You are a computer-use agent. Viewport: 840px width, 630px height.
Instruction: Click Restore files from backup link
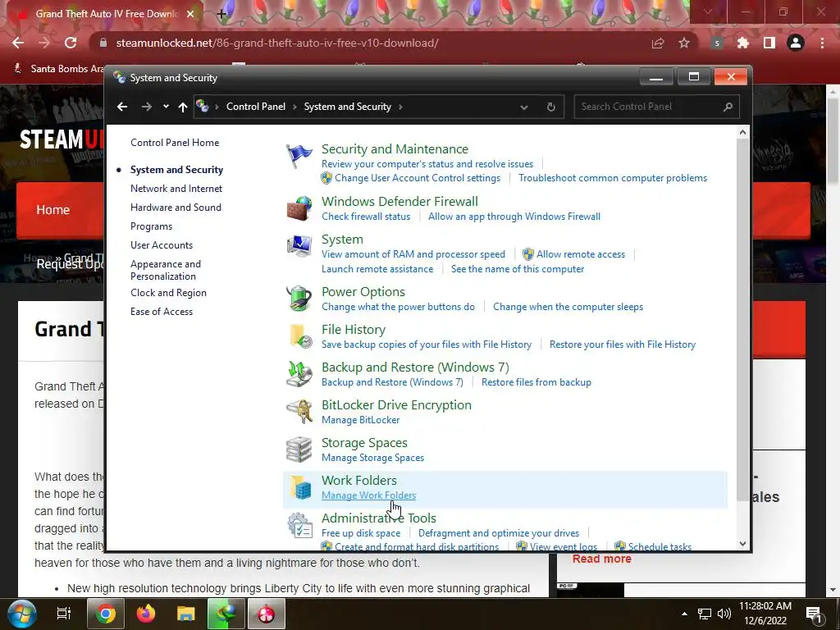click(x=536, y=382)
